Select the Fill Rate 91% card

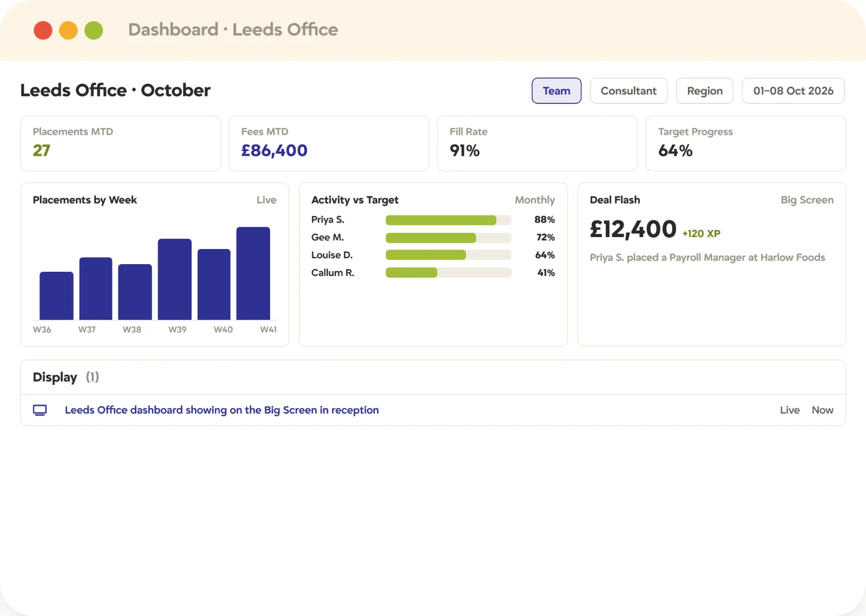537,143
